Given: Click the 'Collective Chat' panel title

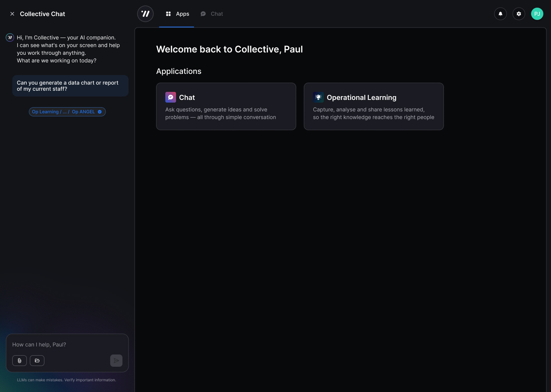Looking at the screenshot, I should click(42, 14).
